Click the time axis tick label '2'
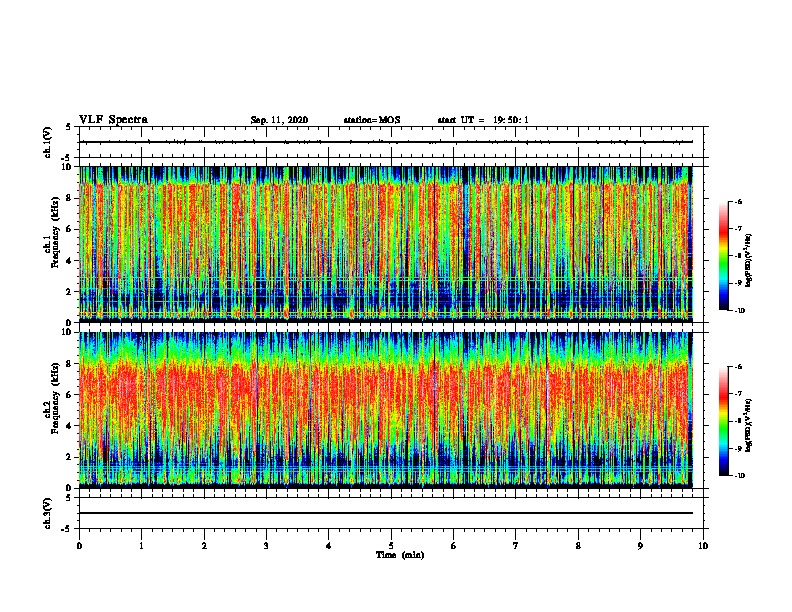 (x=204, y=546)
